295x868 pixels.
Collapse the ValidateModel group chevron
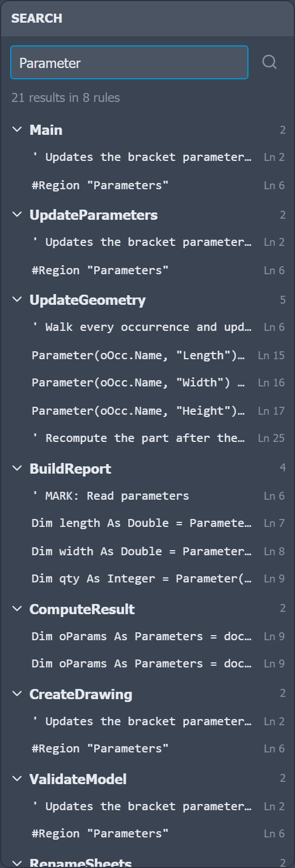pyautogui.click(x=16, y=779)
